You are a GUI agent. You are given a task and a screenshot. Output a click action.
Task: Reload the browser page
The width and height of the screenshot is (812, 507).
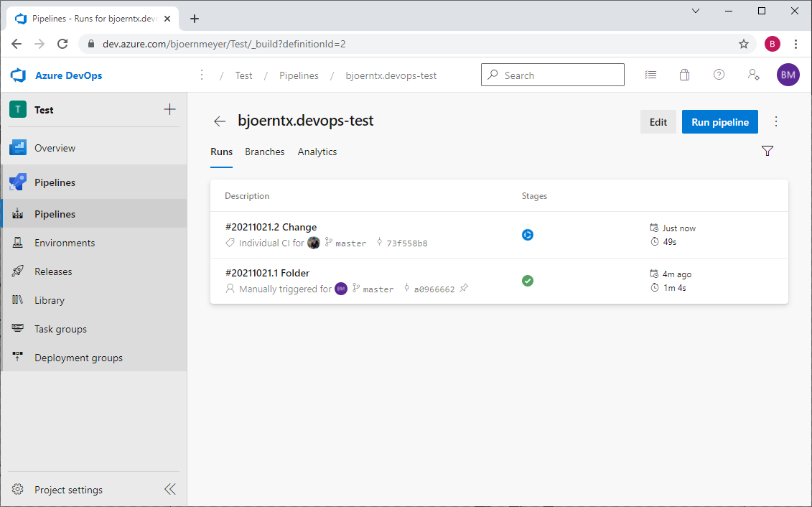(x=62, y=44)
